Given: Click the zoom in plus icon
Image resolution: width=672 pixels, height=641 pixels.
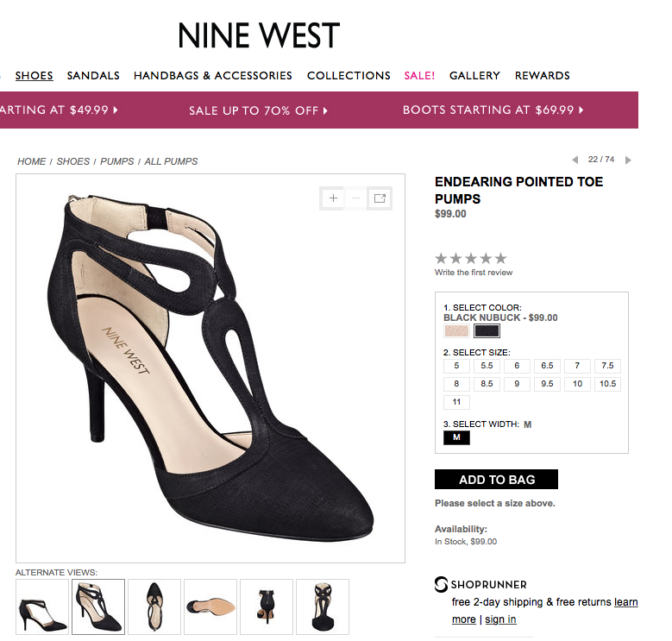Looking at the screenshot, I should (333, 198).
